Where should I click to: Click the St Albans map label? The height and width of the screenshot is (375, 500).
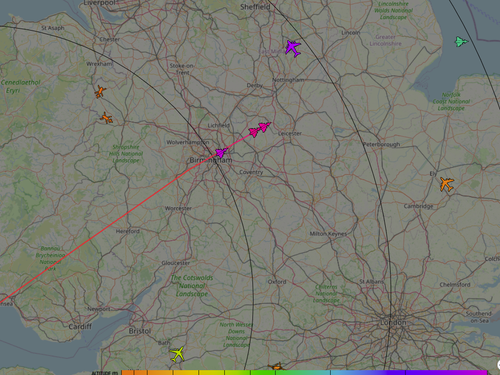(x=372, y=282)
